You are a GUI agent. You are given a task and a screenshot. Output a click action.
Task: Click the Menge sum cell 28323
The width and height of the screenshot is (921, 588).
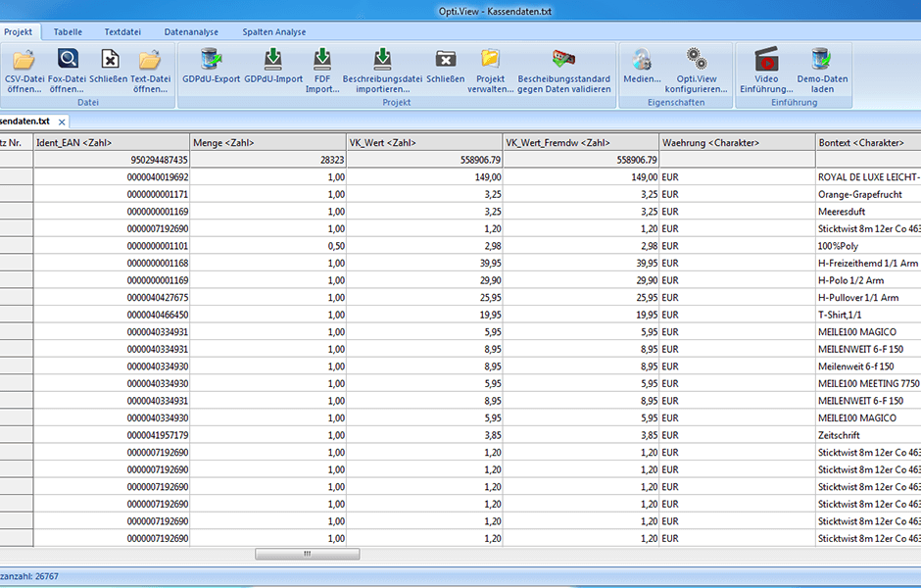pyautogui.click(x=267, y=160)
